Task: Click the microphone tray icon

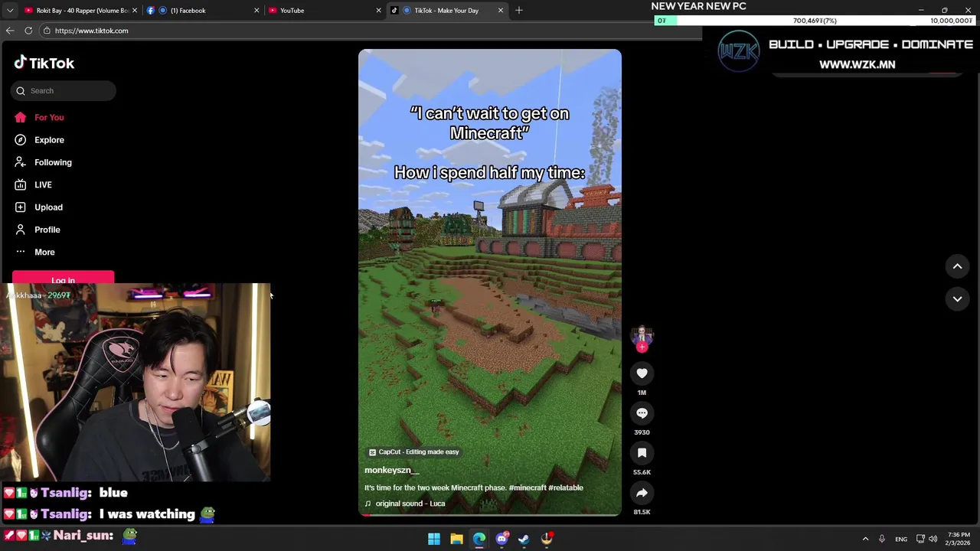Action: pyautogui.click(x=882, y=539)
